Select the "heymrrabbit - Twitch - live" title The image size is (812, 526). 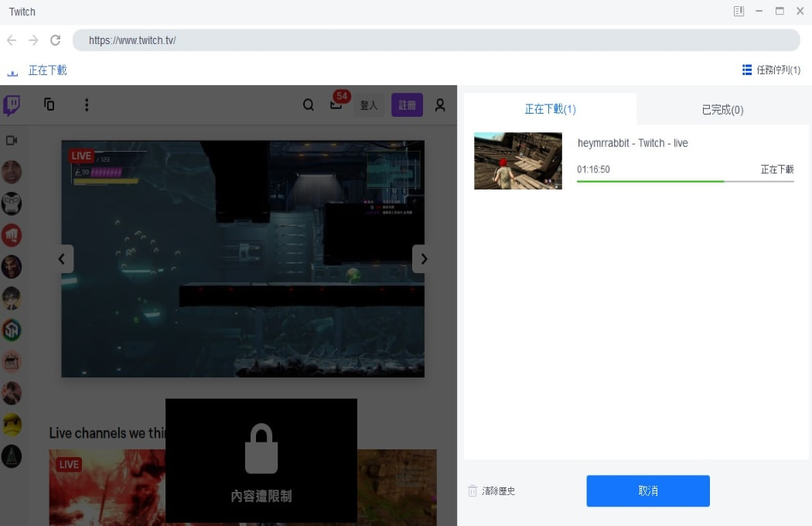tap(633, 143)
